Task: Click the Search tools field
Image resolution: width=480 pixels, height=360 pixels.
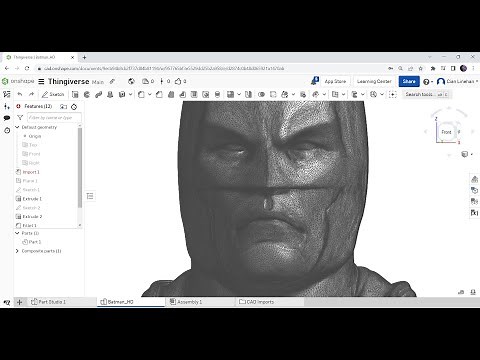Action: pyautogui.click(x=426, y=95)
